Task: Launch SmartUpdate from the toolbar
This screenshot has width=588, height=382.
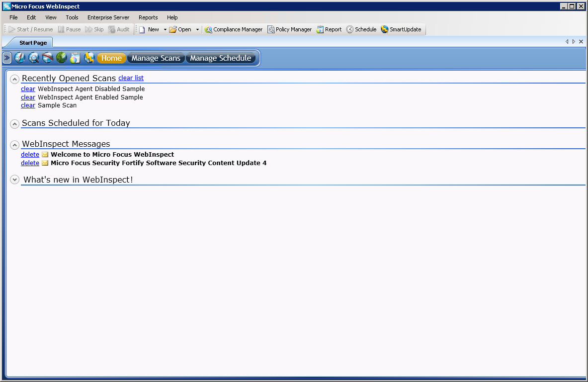Action: 401,29
